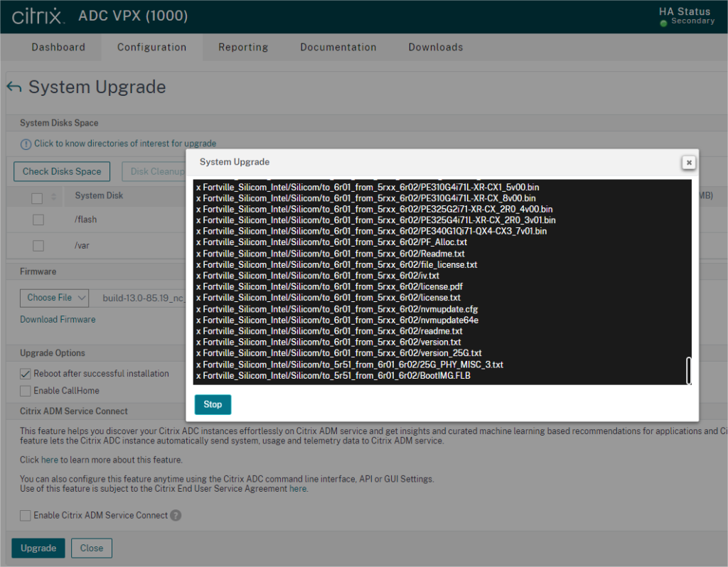Start the upgrade with the Upgrade button
This screenshot has width=728, height=567.
coord(38,548)
